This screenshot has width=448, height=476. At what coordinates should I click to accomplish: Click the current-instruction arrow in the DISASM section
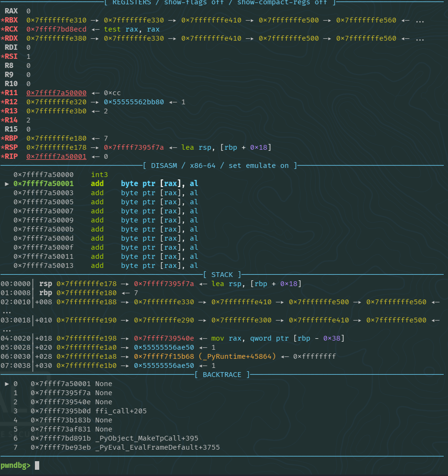[7, 184]
